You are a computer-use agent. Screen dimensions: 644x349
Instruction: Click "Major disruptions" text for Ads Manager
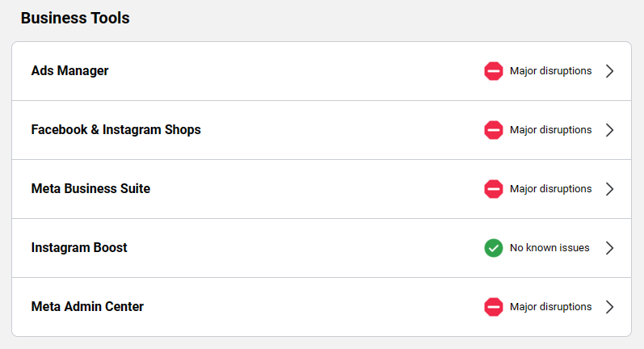(550, 71)
